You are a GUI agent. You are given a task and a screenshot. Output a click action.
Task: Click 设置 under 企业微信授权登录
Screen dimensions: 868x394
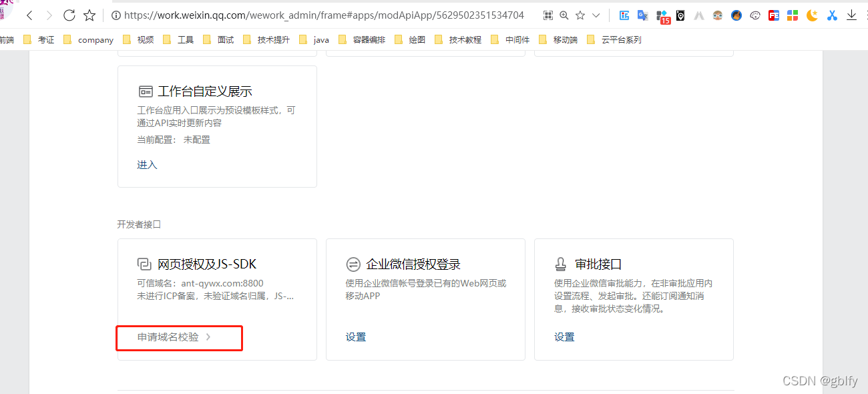click(356, 337)
